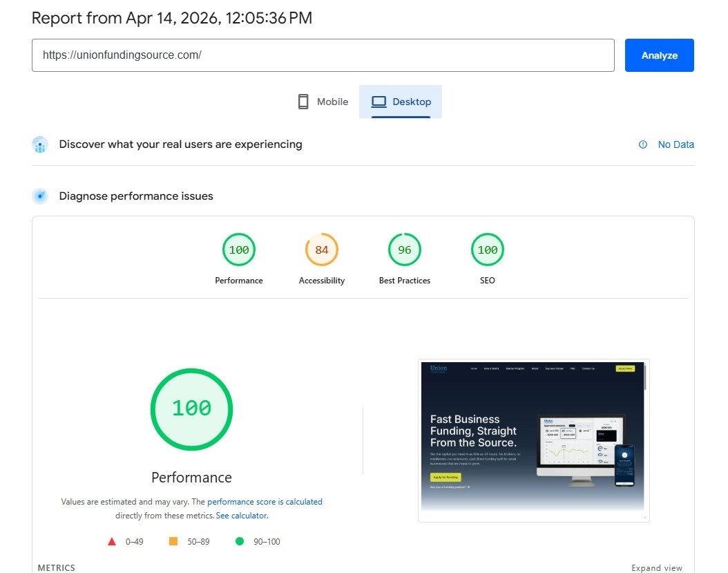
Task: Click the red triangle 0–49 legend icon
Action: (112, 542)
